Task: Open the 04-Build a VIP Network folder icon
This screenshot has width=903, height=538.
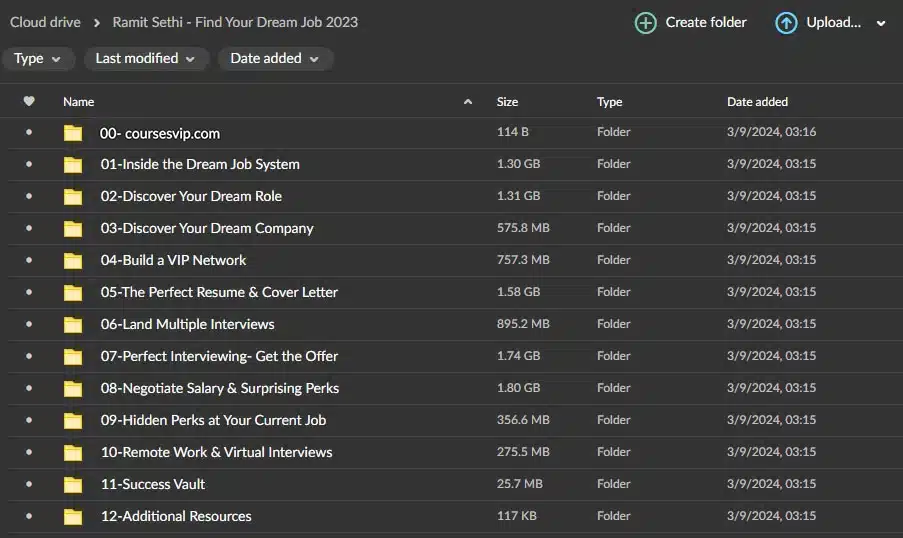Action: pos(73,261)
